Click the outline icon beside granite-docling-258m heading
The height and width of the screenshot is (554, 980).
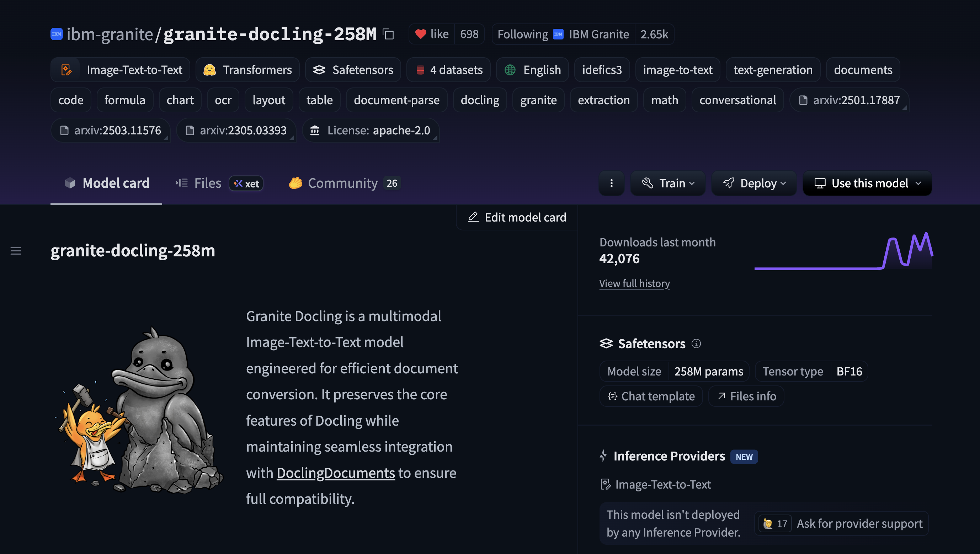coord(16,251)
